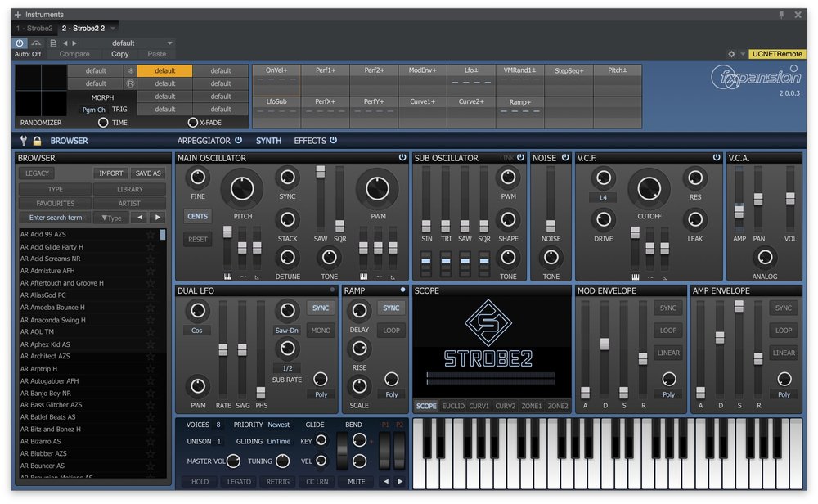Enable LOOP in the Ramp section
This screenshot has height=504, width=818.
pos(391,331)
